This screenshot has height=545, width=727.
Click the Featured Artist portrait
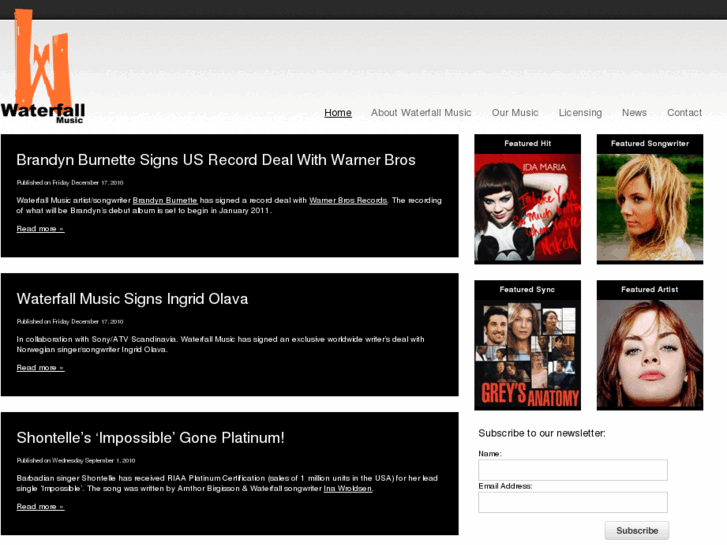pyautogui.click(x=650, y=354)
